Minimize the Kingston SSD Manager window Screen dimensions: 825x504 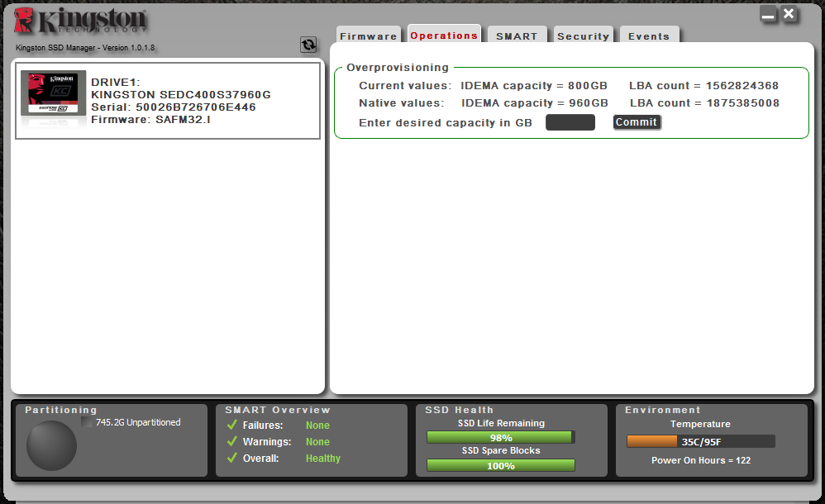point(769,15)
